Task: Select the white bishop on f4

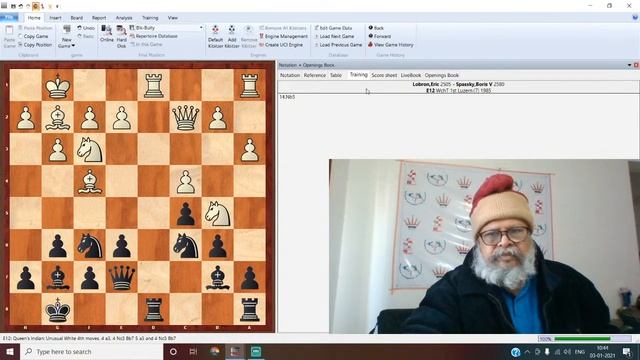Action: [90, 181]
